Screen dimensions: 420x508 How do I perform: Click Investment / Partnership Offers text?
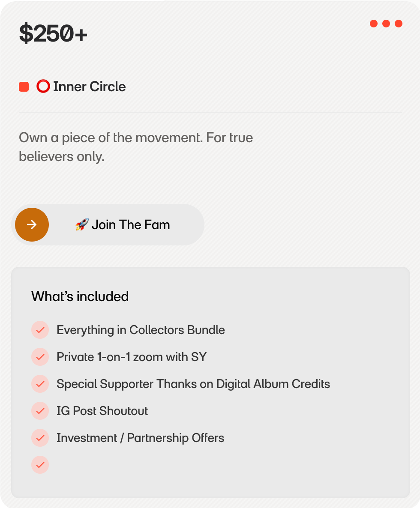pos(140,438)
